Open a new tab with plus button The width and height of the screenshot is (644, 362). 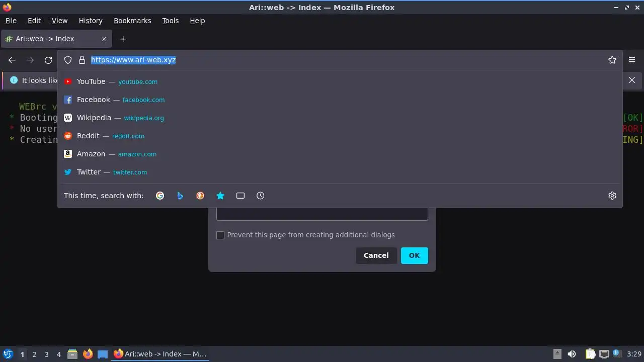pos(123,39)
